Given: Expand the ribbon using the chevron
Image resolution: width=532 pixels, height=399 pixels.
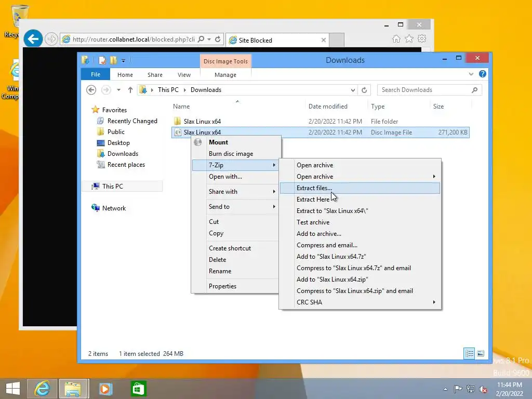Looking at the screenshot, I should 471,74.
